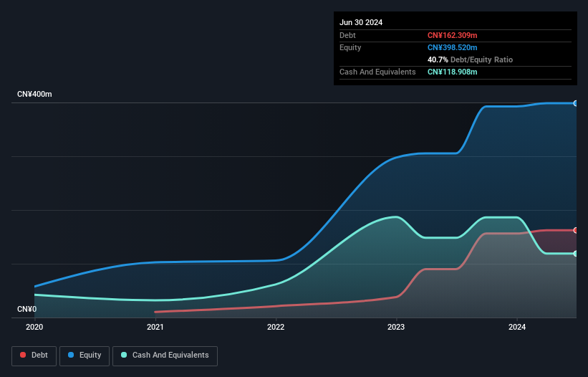
Task: Click the 2024 x-axis label
Action: [517, 327]
